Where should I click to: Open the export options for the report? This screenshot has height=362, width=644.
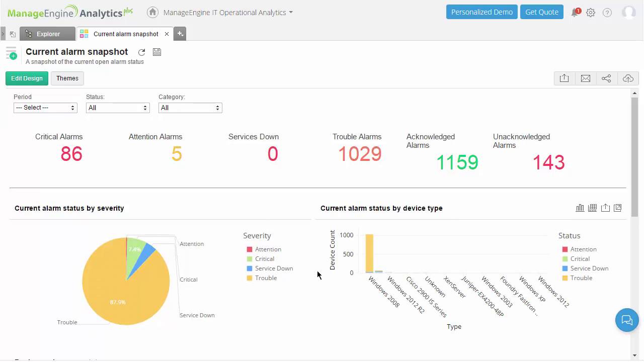point(564,78)
